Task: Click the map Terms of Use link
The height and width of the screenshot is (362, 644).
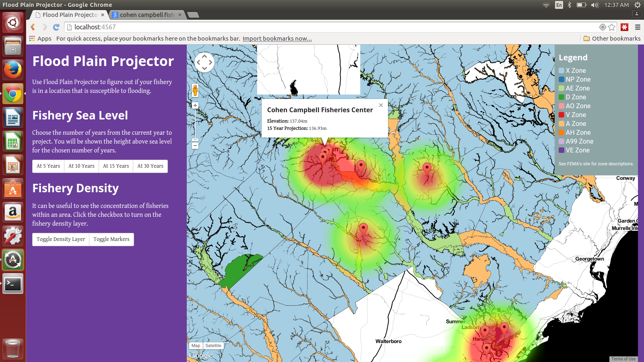Action: coord(623,359)
